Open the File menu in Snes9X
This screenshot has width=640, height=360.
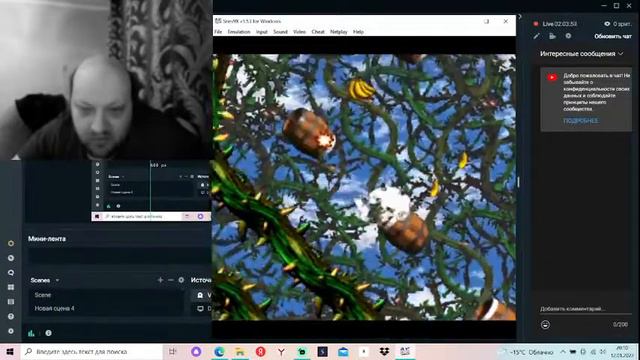[x=218, y=32]
